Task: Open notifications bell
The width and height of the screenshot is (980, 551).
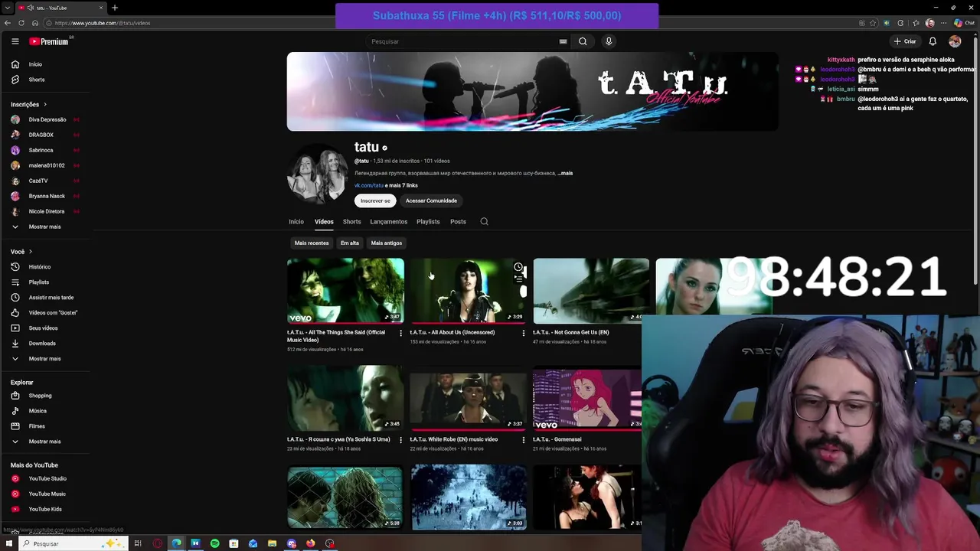Action: pos(933,41)
